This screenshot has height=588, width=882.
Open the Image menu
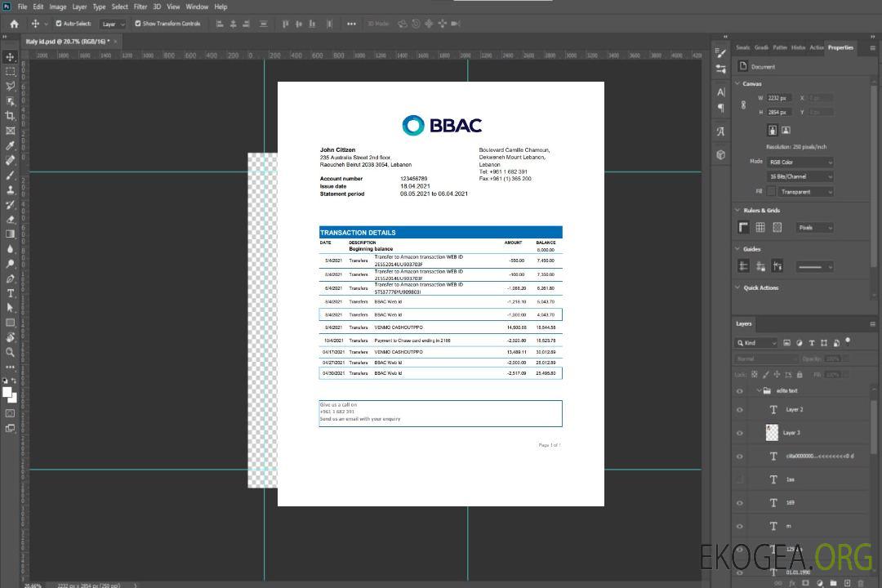(57, 7)
